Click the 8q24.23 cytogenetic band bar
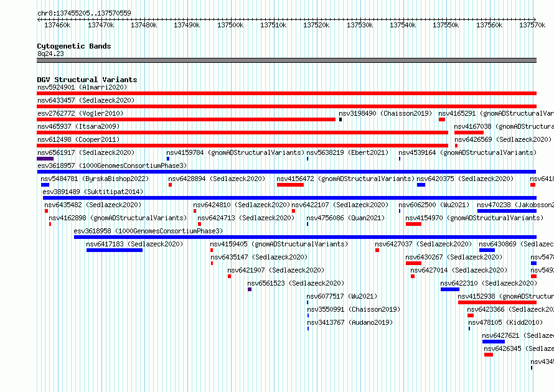 pos(286,60)
